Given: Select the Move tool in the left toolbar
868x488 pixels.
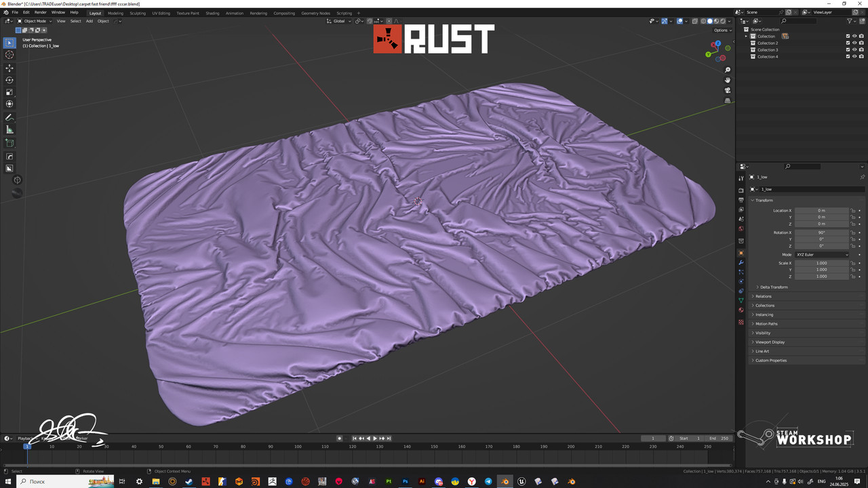Looking at the screenshot, I should click(x=9, y=68).
